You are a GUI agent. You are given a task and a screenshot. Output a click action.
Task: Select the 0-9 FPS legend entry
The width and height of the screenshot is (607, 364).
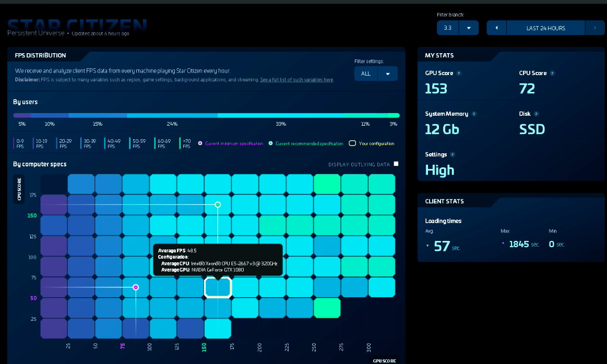pos(21,143)
